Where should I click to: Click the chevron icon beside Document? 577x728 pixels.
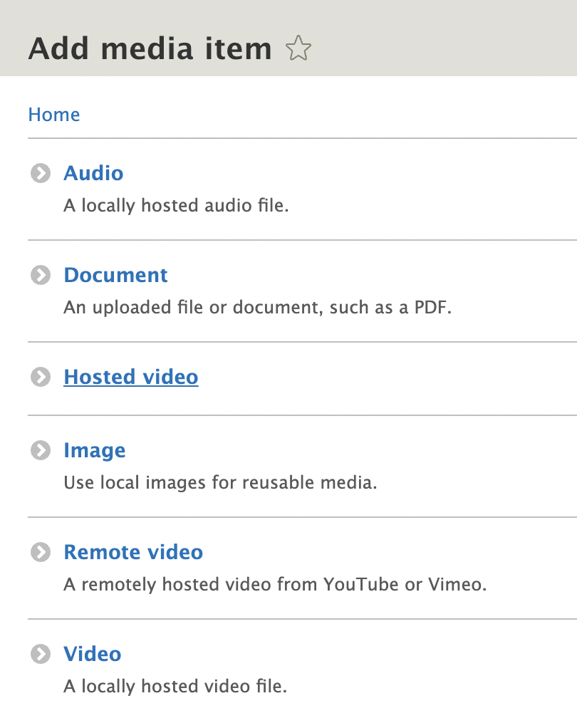41,275
